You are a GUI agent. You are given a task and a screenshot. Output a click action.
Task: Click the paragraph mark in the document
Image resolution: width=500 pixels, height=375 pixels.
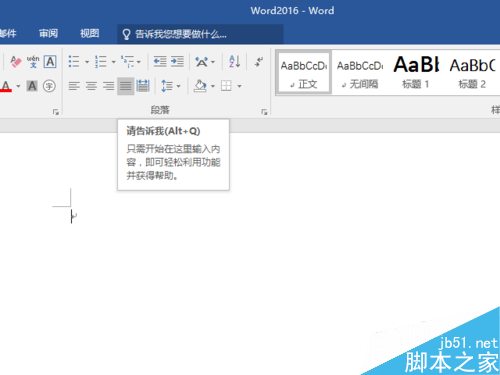tap(74, 216)
